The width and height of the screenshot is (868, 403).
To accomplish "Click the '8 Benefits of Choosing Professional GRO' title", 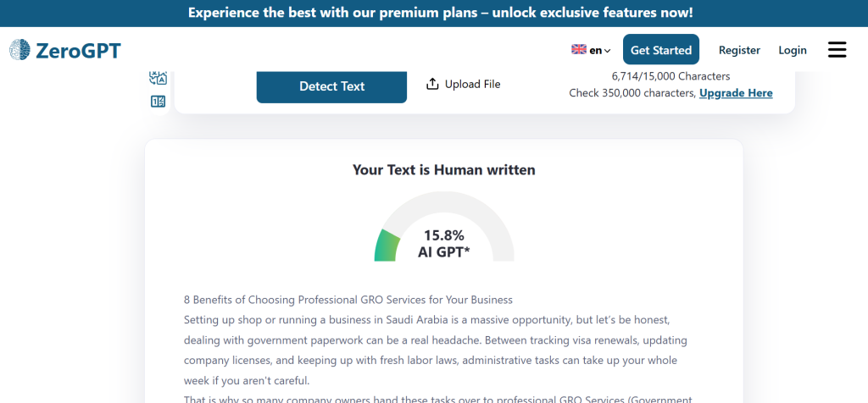I will pos(348,300).
